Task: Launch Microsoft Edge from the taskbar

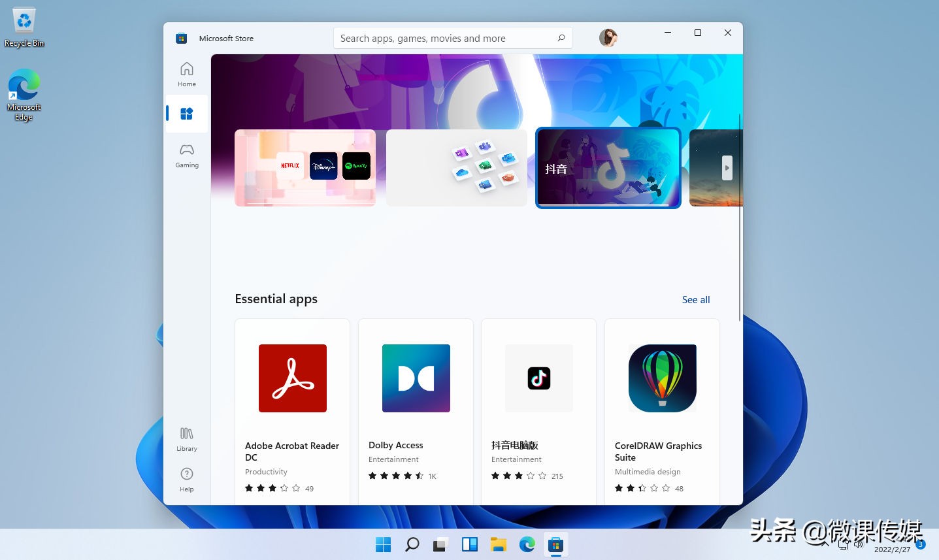Action: click(527, 544)
